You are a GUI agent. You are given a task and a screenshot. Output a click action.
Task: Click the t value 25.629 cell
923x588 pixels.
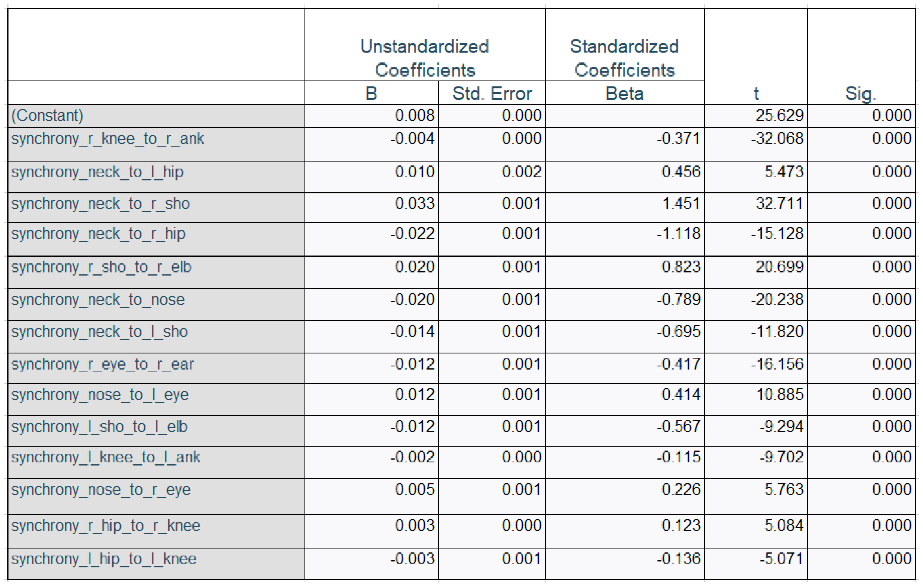[779, 116]
